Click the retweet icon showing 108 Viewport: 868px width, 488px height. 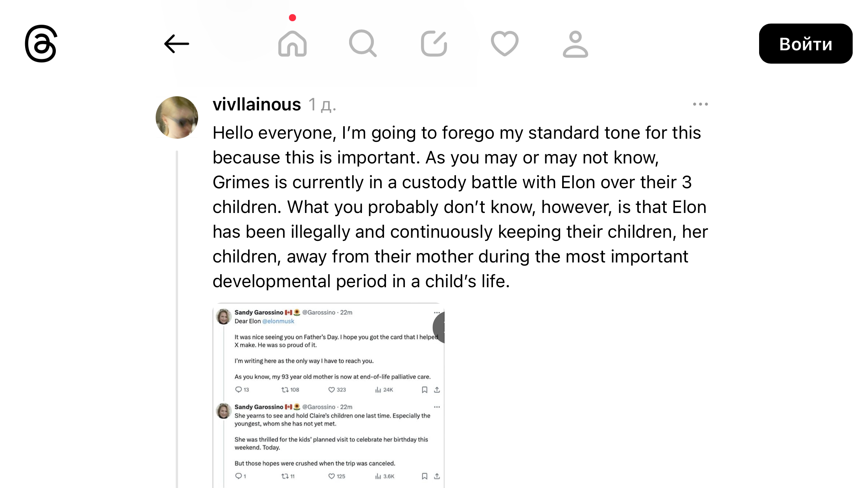pos(285,390)
